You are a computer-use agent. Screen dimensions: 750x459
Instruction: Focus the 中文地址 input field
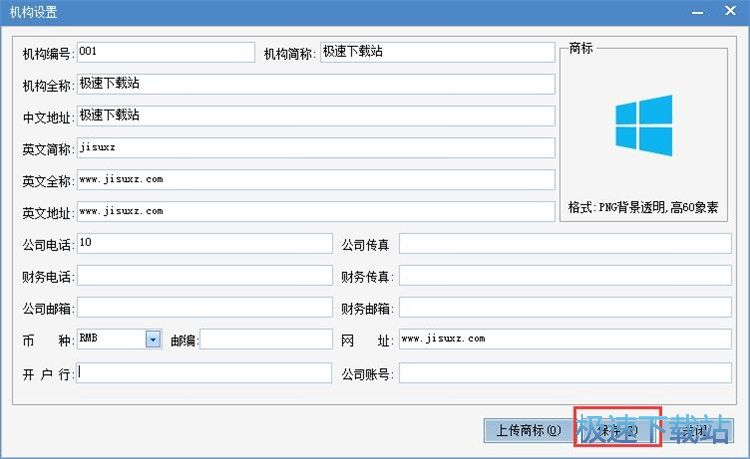point(316,116)
